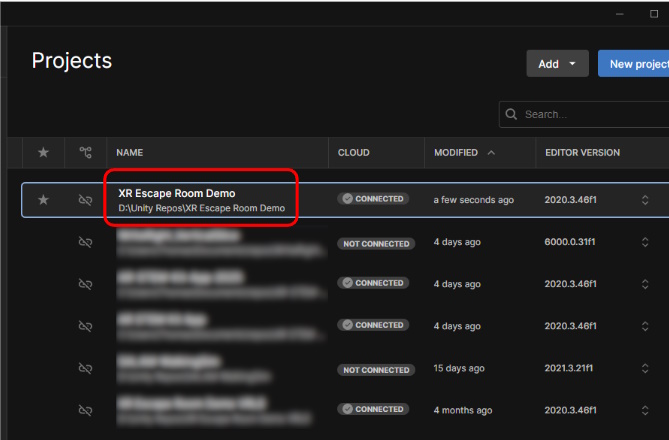Sort projects by the MODIFIED column
The image size is (669, 440).
click(456, 153)
